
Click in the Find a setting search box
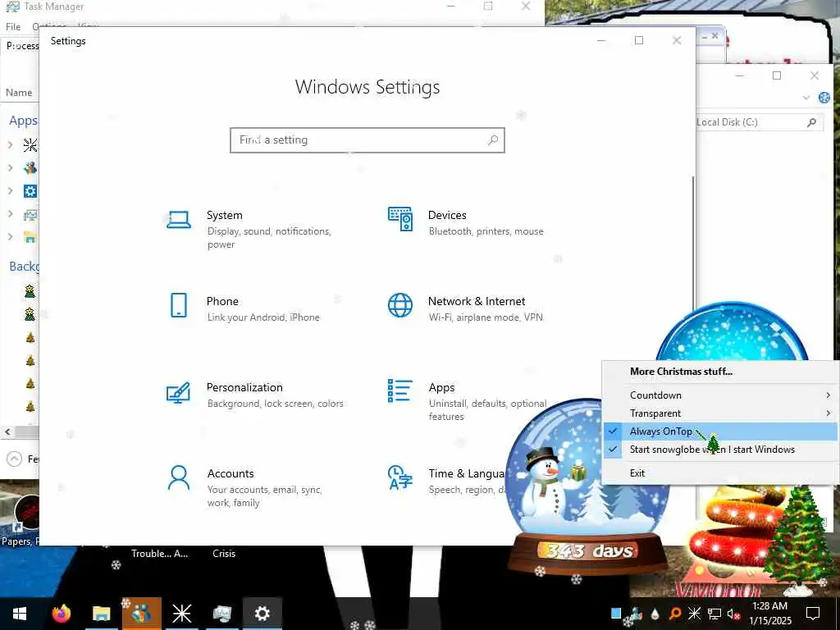point(367,139)
